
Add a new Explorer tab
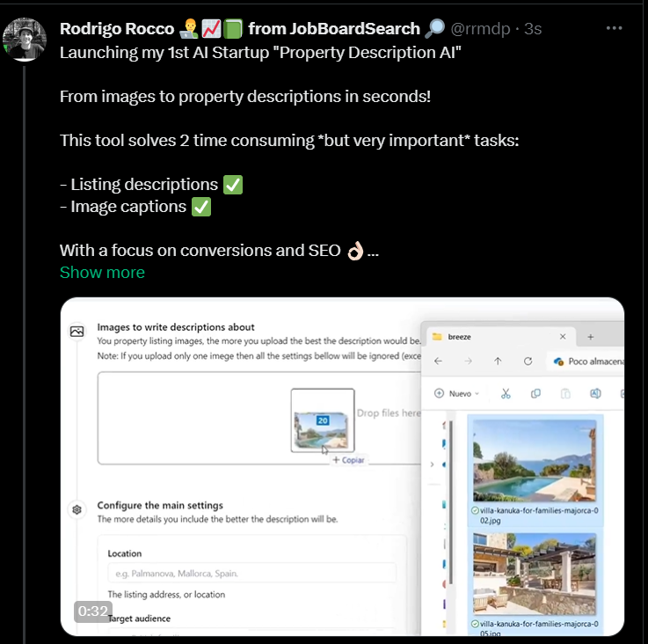[x=591, y=336]
